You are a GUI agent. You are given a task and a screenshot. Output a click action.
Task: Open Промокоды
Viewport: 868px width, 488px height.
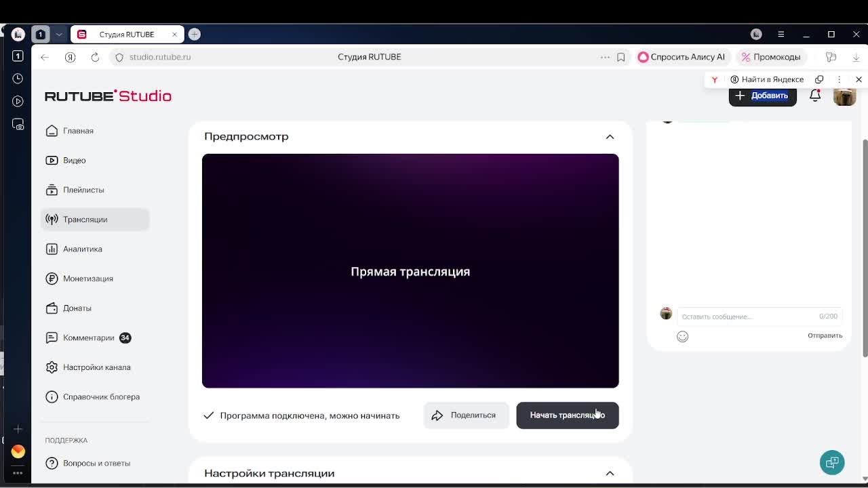771,57
